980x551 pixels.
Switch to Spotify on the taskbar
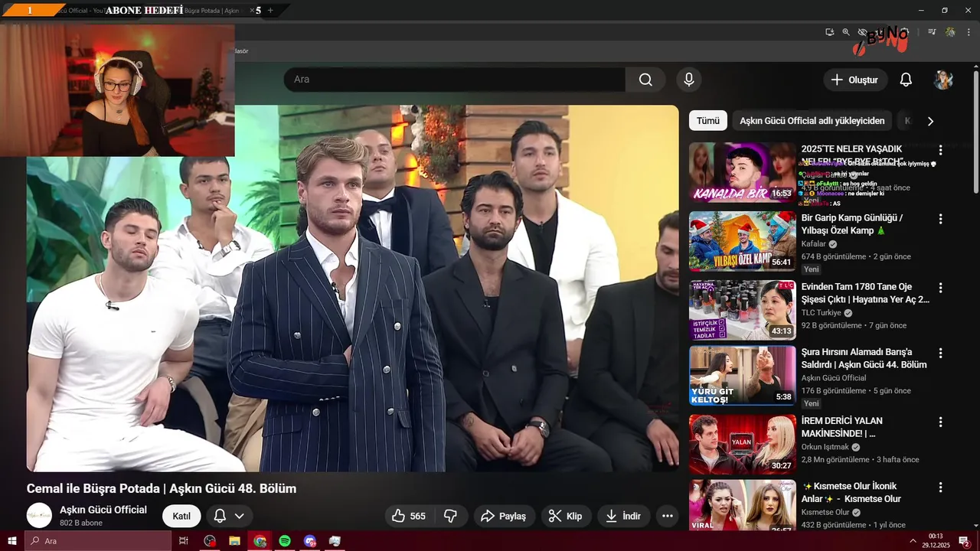click(x=285, y=541)
